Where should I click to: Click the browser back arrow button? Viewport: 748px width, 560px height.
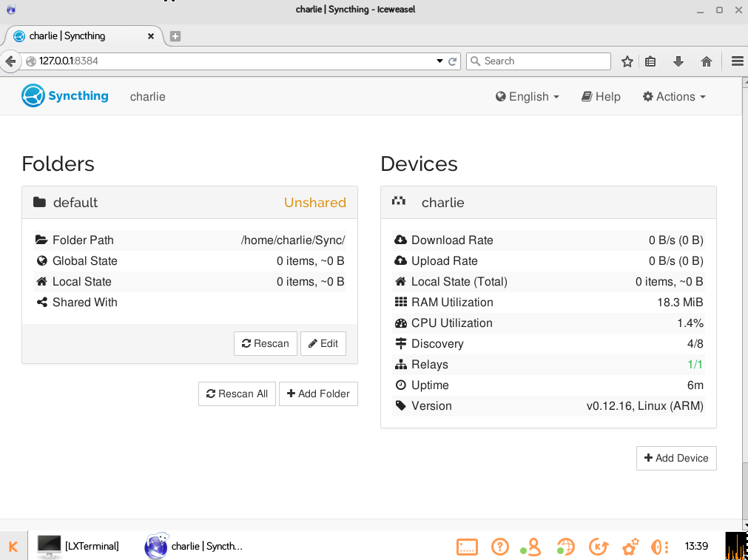coord(10,61)
